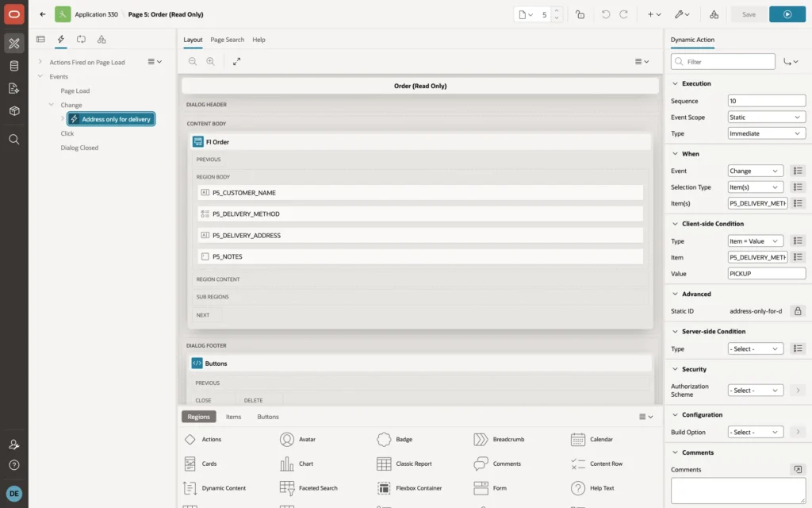
Task: Pick the Faceted Search region in gallery
Action: click(x=308, y=488)
